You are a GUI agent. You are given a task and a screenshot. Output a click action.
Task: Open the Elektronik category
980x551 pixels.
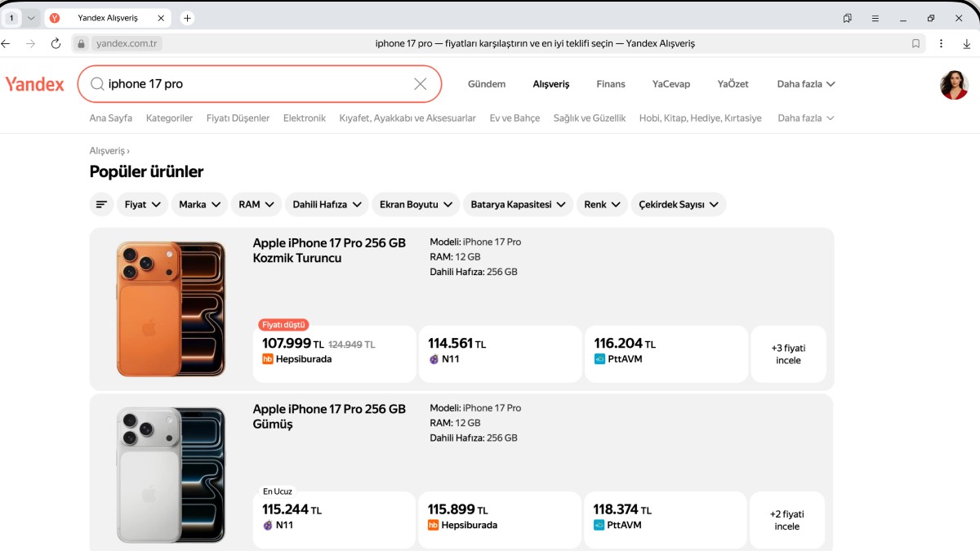coord(304,118)
